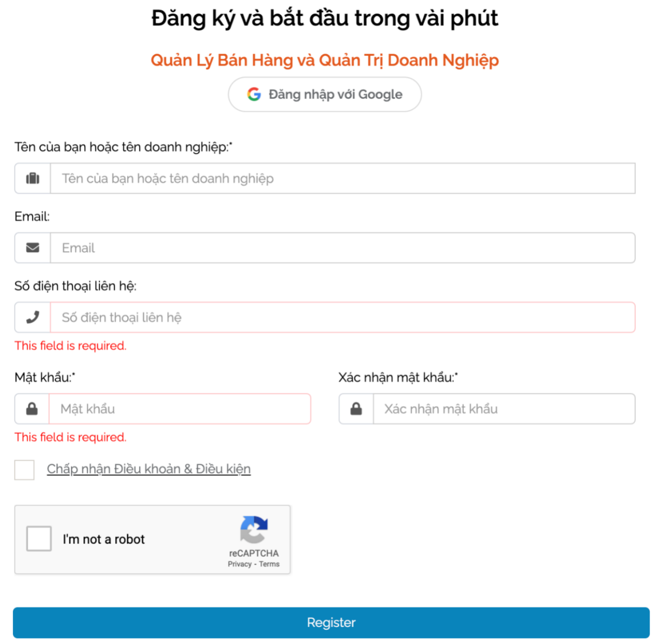Click the Mật khẩu password field
664x644 pixels.
click(x=180, y=409)
